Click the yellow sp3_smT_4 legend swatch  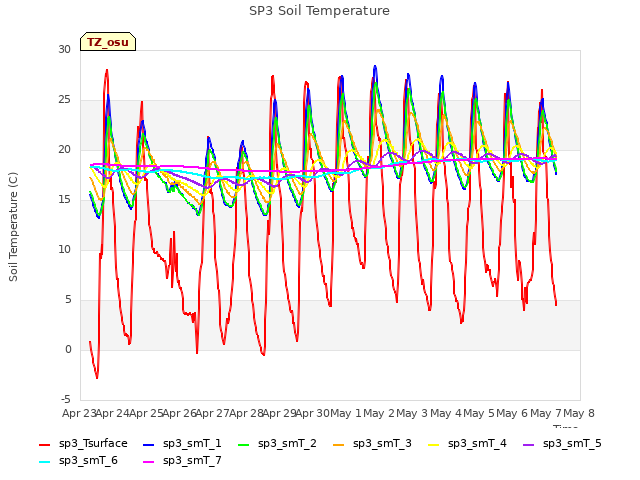tap(434, 444)
